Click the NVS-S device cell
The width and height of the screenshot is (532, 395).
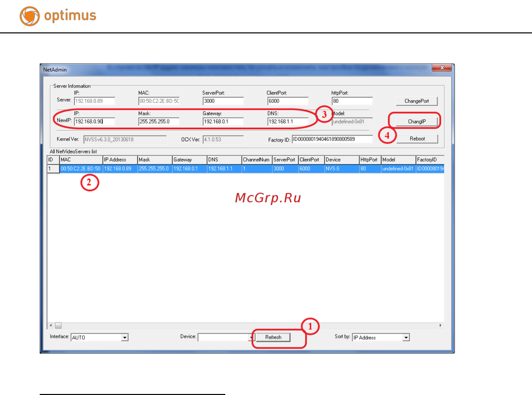(x=342, y=169)
